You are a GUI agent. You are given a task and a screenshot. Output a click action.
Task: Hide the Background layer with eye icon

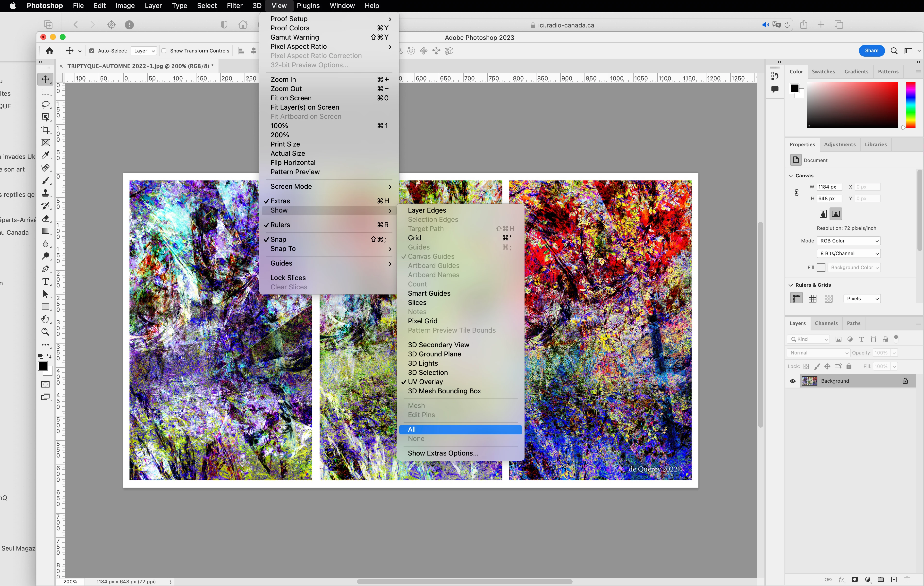click(x=793, y=381)
